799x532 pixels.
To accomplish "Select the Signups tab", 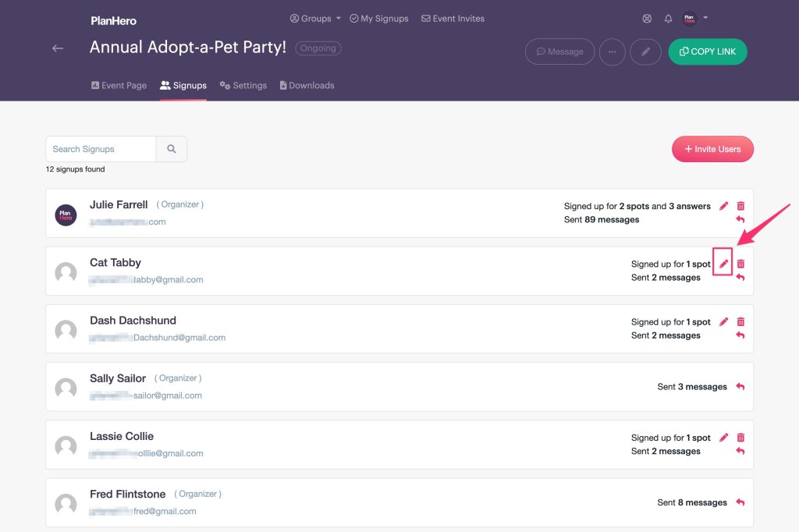I will 183,86.
